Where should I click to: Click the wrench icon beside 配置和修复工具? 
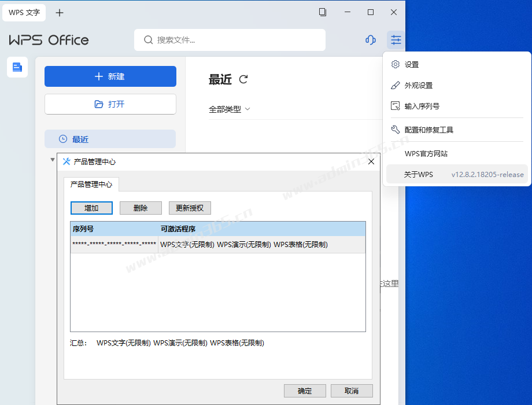coord(396,130)
